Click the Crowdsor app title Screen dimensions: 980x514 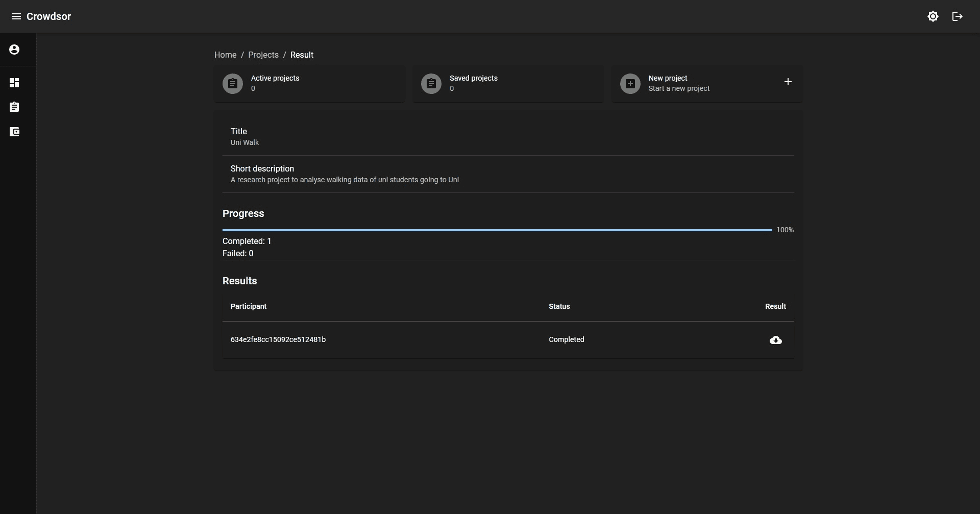click(x=48, y=16)
